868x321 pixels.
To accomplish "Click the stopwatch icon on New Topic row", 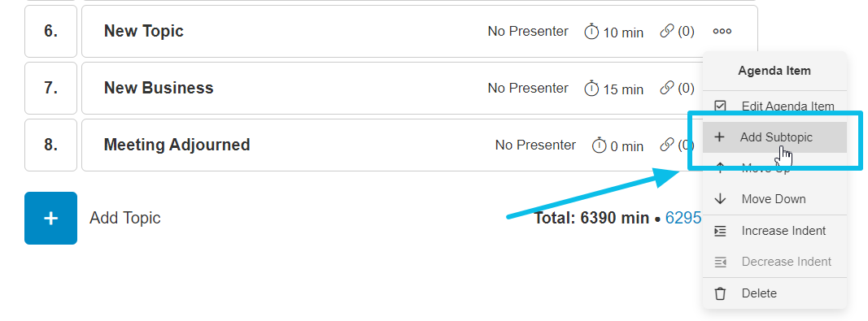I will (591, 32).
